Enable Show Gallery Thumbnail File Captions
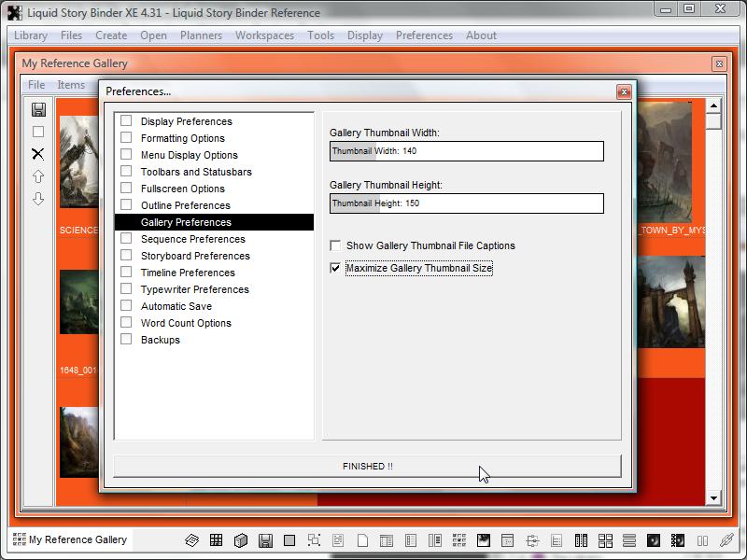 (335, 245)
